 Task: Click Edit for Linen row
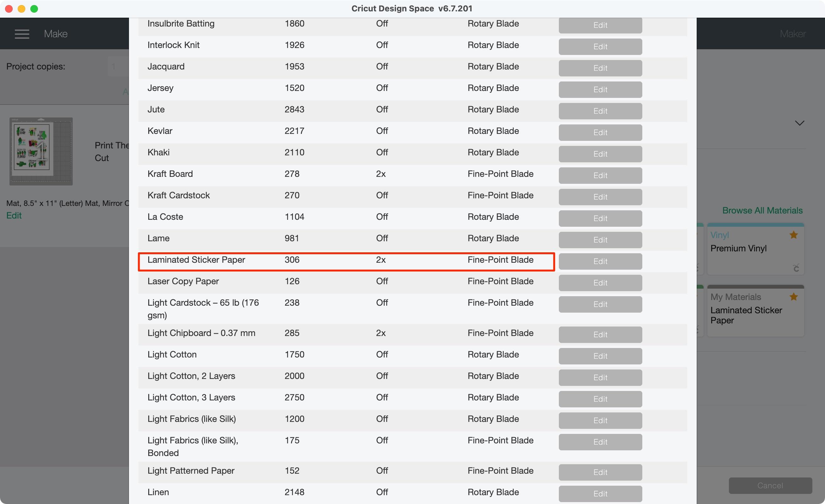pyautogui.click(x=600, y=493)
